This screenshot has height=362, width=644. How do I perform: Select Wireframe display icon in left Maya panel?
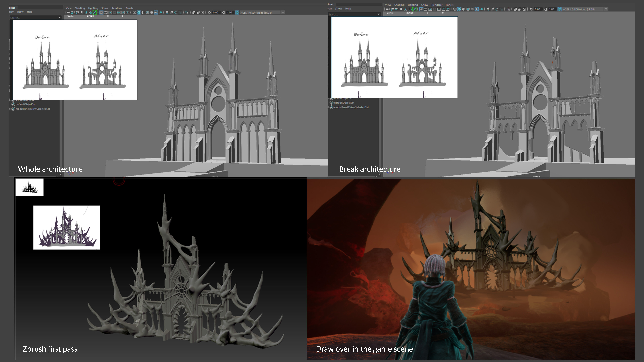click(x=135, y=13)
